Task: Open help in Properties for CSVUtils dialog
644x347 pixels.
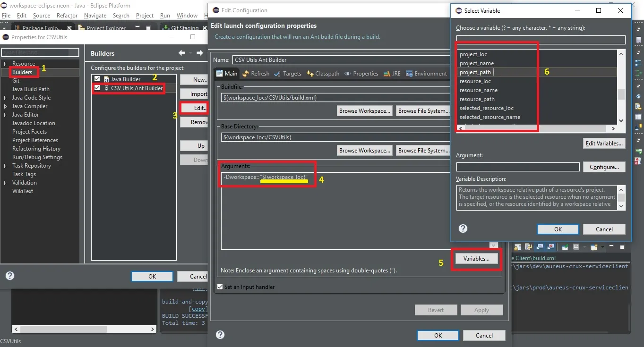Action: 9,276
